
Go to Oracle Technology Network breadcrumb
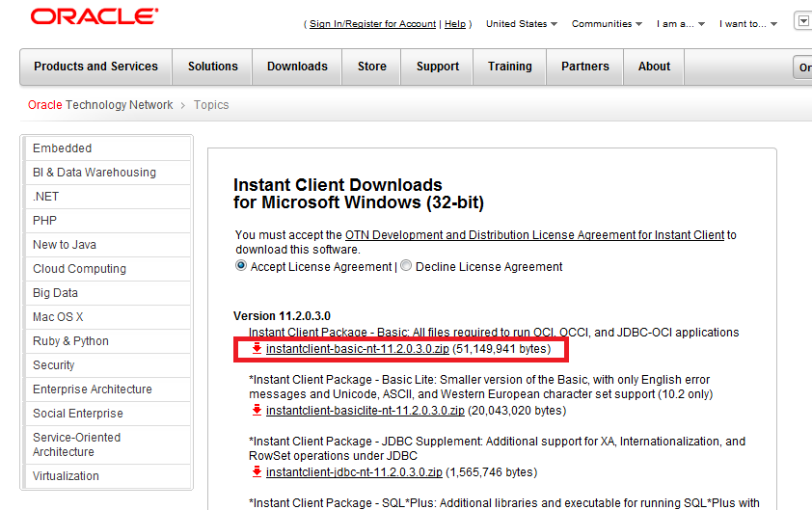tap(100, 105)
